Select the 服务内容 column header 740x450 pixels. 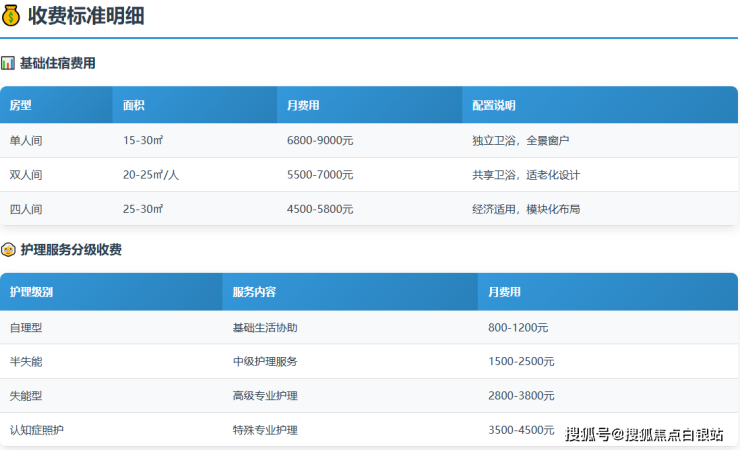254,292
